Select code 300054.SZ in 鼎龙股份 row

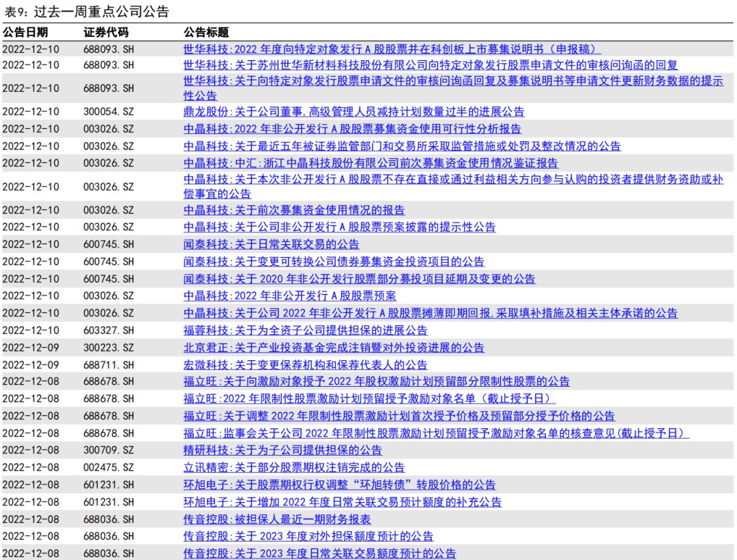pyautogui.click(x=109, y=112)
